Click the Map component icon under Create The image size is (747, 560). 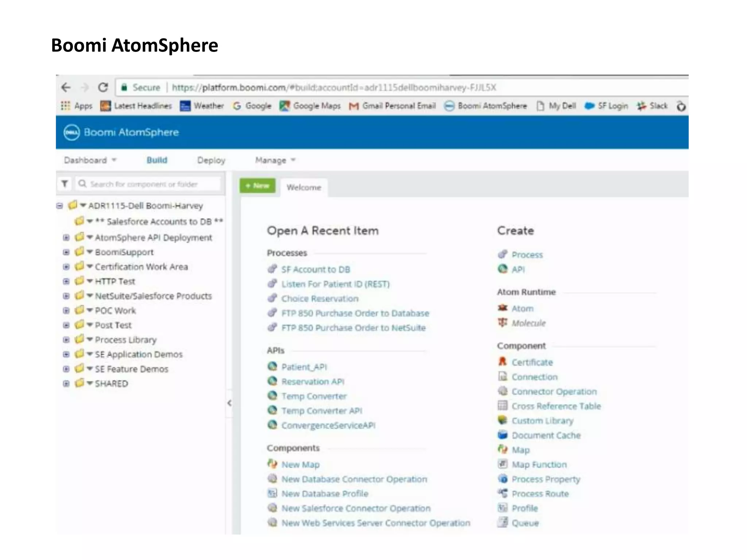click(503, 449)
